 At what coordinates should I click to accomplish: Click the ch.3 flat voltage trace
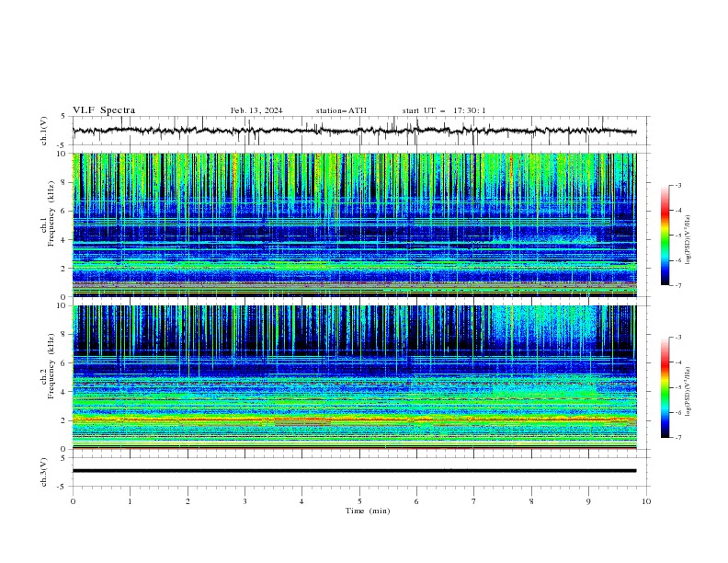point(354,471)
